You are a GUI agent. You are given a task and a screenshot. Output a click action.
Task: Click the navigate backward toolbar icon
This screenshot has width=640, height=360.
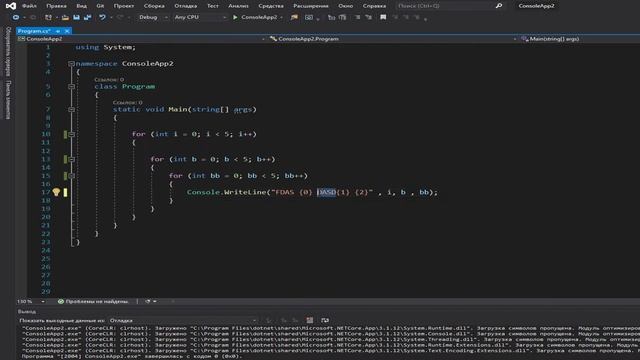(x=16, y=17)
